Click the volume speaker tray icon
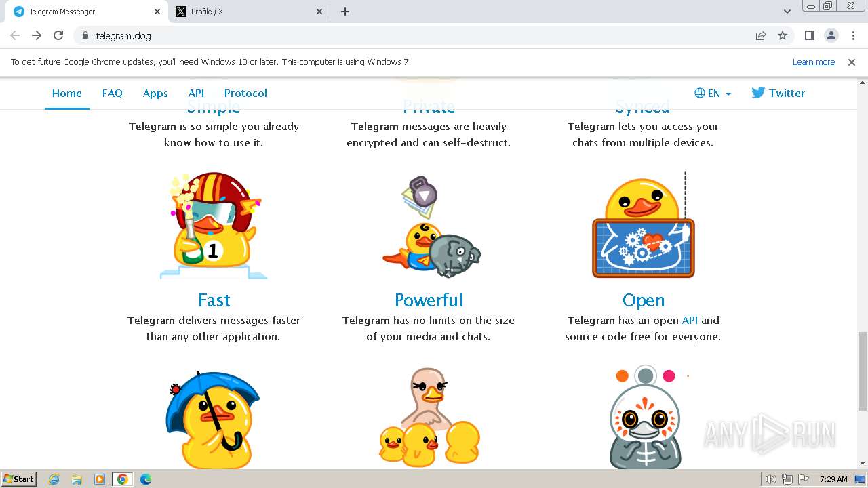 [x=770, y=479]
